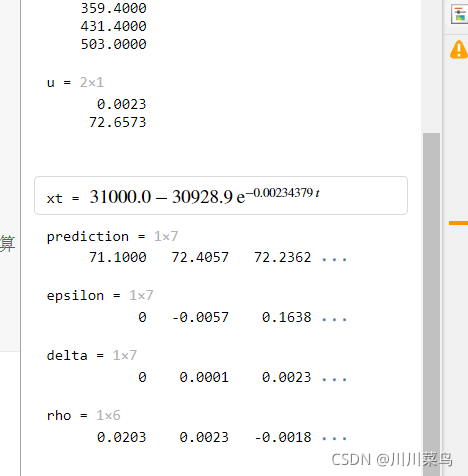Click the value 431.4000

tap(113, 26)
